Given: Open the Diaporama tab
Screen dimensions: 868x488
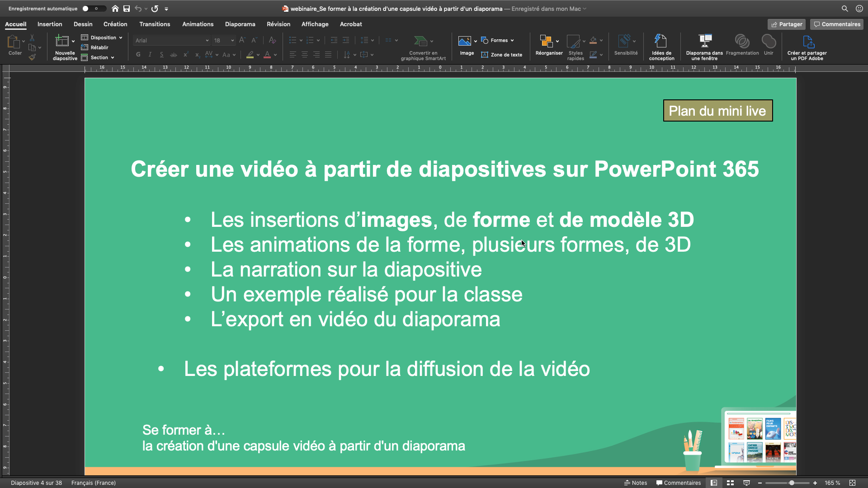Looking at the screenshot, I should [x=240, y=24].
